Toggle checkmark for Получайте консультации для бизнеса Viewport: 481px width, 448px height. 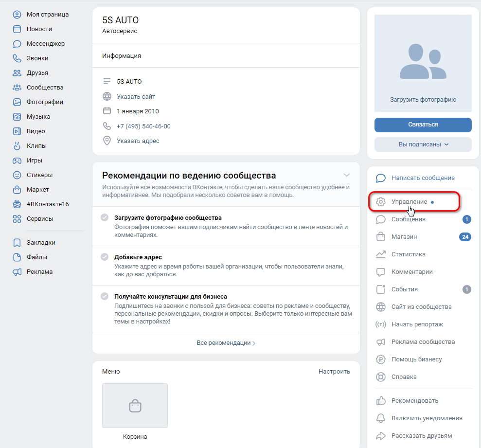[105, 296]
